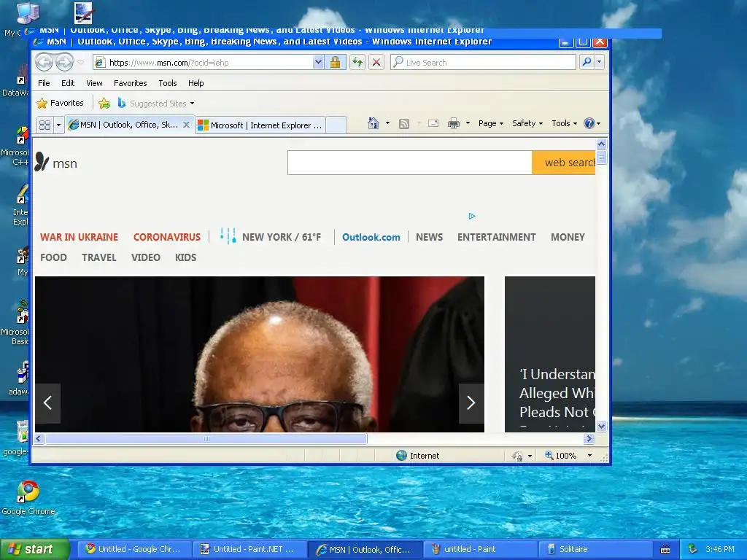The height and width of the screenshot is (560, 747).
Task: Click the horizontal scrollbar right arrow
Action: pyautogui.click(x=589, y=438)
